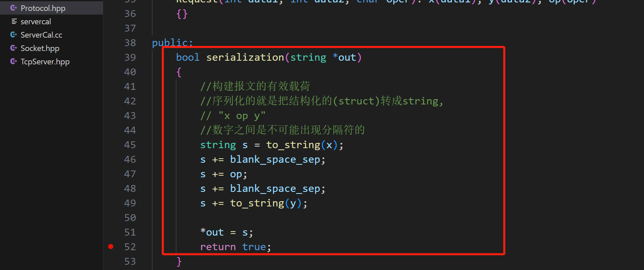Click line number 45 in the gutter
Viewport: 644px width, 270px height.
point(130,145)
